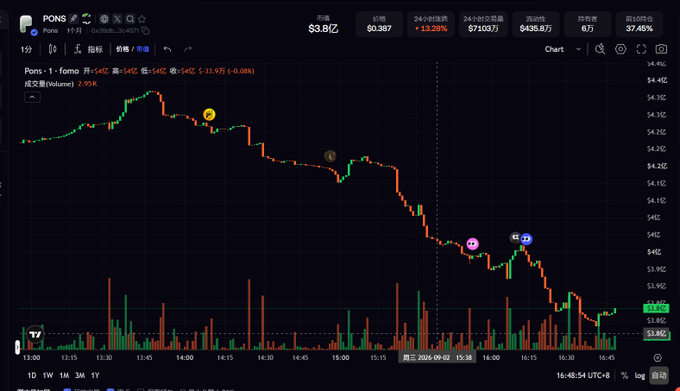Image resolution: width=680 pixels, height=391 pixels.
Task: Click the 15:38 crosshair date label
Action: pyautogui.click(x=437, y=358)
